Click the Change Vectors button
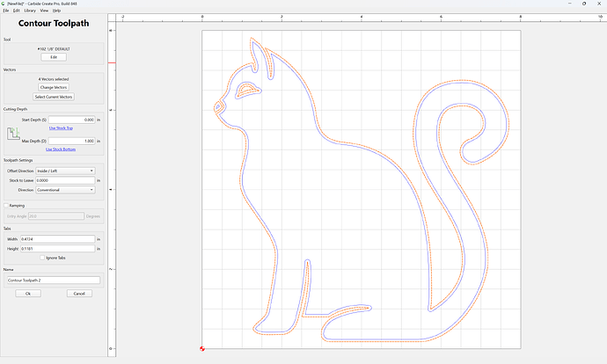Image resolution: width=607 pixels, height=364 pixels. click(54, 87)
